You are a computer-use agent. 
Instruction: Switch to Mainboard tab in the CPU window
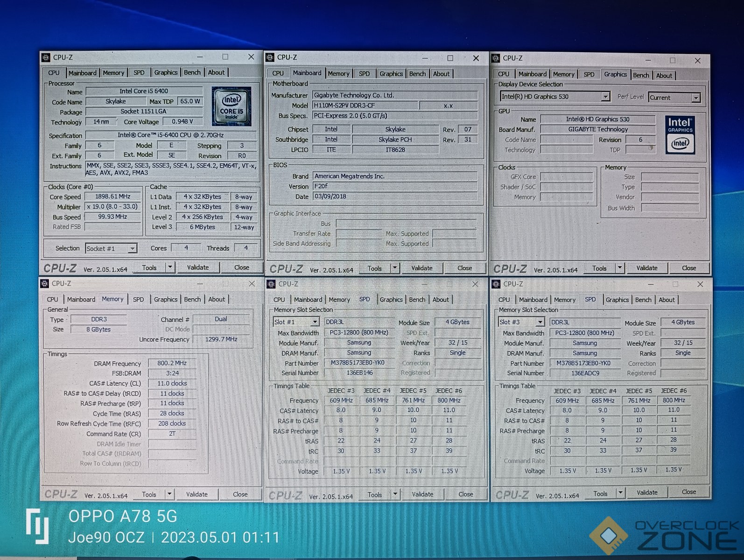(82, 73)
